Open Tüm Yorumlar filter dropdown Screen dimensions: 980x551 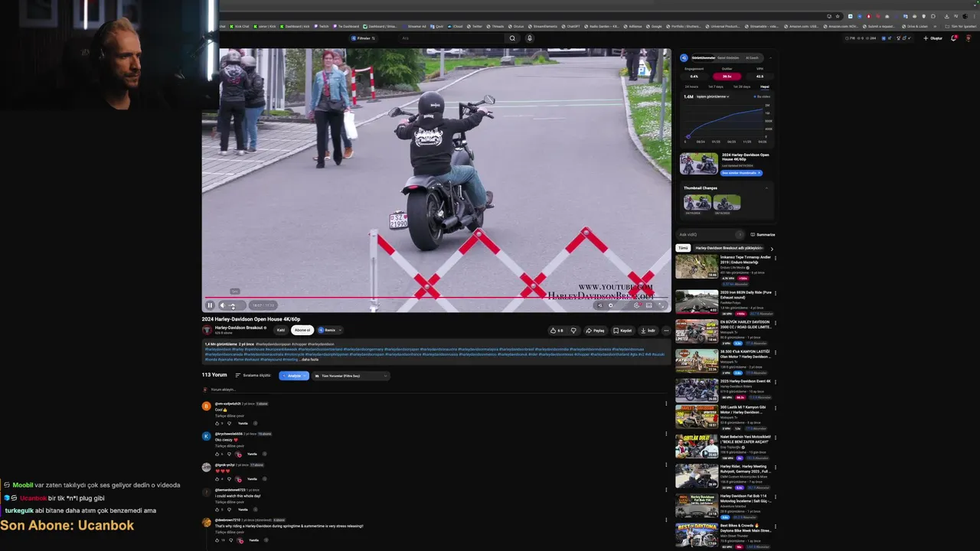coord(351,376)
